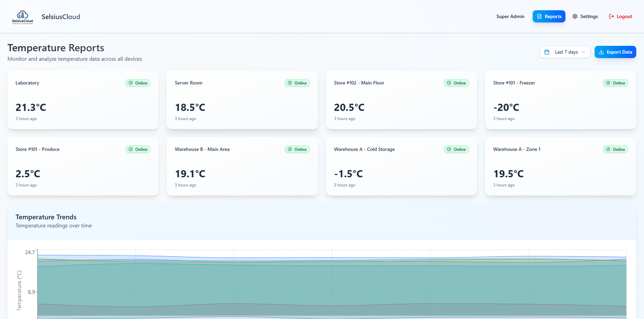Click the logout arrow icon
Screen dimensions: 644x319
[x=611, y=17]
